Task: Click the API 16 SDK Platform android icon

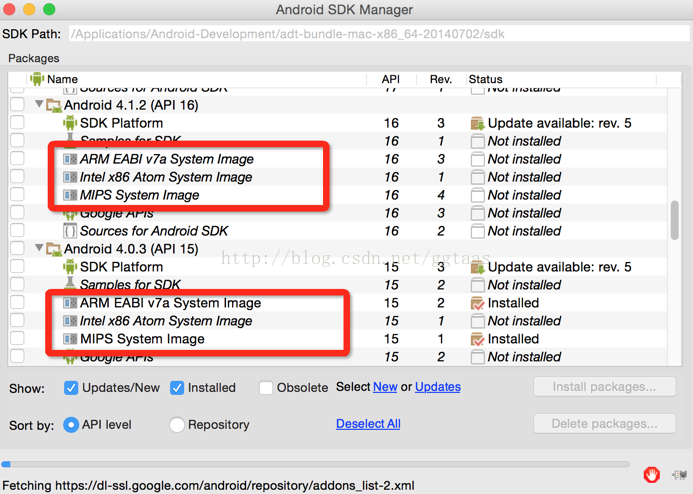Action: (70, 123)
